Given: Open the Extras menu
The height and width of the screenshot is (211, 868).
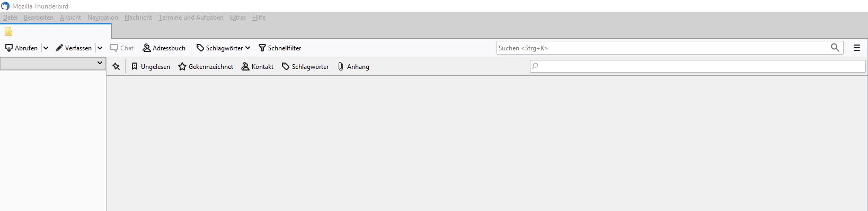Looking at the screenshot, I should point(238,17).
